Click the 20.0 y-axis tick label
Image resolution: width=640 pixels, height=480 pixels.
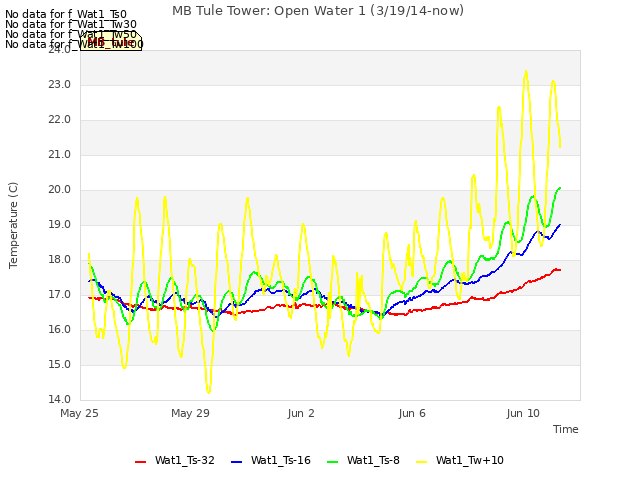(60, 190)
